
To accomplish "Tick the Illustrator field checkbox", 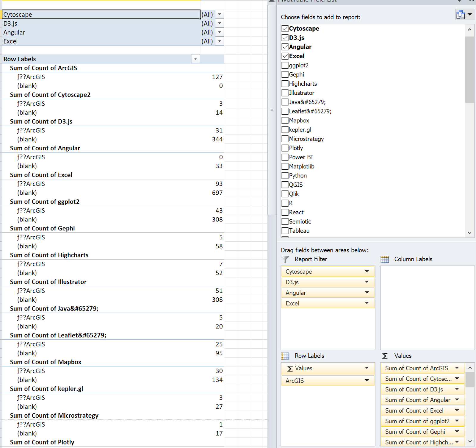I will pos(285,93).
